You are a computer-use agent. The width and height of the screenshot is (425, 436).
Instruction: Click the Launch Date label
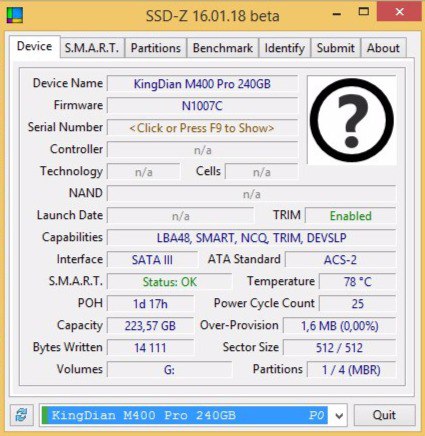[x=70, y=215]
